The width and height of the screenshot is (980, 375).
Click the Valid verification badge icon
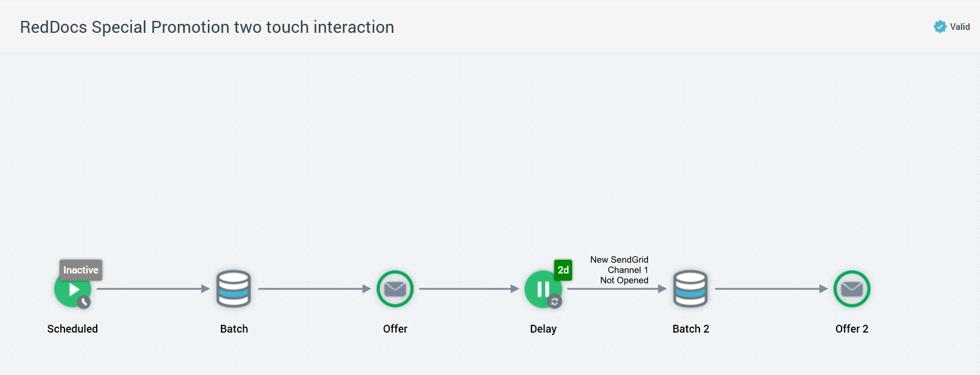tap(939, 26)
